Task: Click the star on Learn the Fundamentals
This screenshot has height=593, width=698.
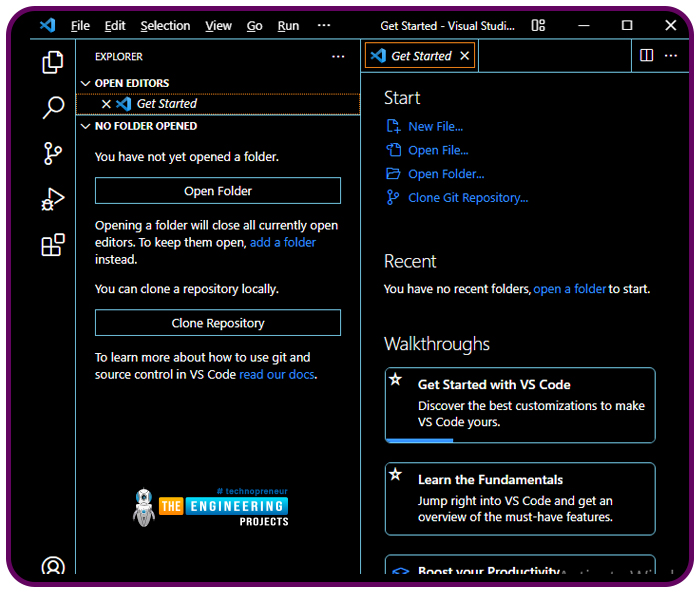Action: [395, 475]
